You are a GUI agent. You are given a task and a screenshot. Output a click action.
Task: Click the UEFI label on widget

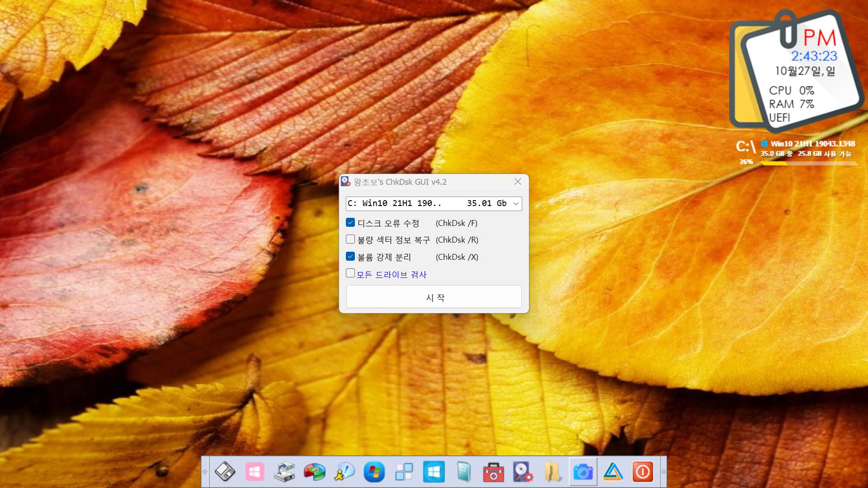click(779, 118)
